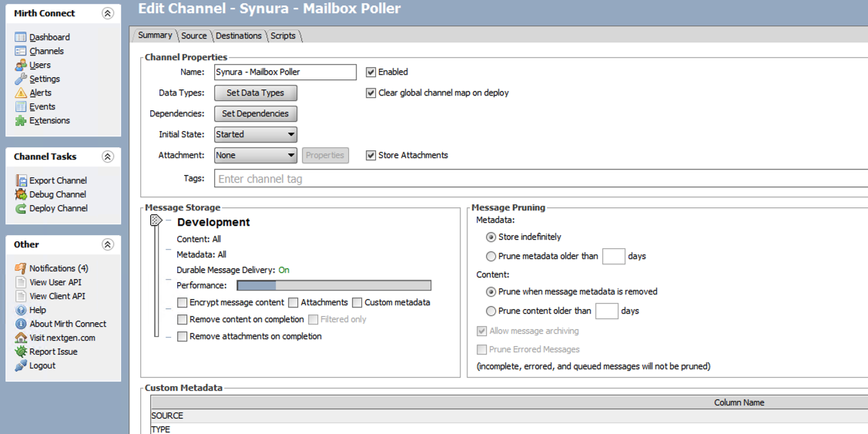Collapse the Other panel
The height and width of the screenshot is (434, 868).
pyautogui.click(x=108, y=244)
